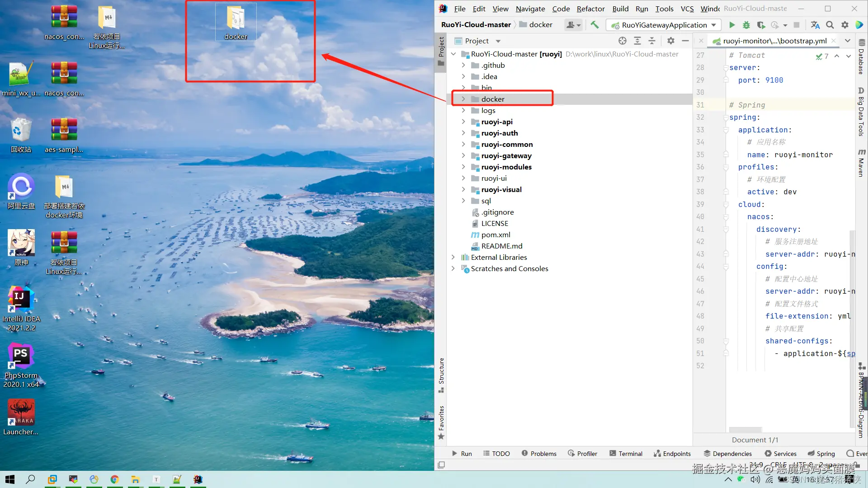The width and height of the screenshot is (868, 488).
Task: Click the editor horizontal scrollbar thumb
Action: click(x=745, y=429)
